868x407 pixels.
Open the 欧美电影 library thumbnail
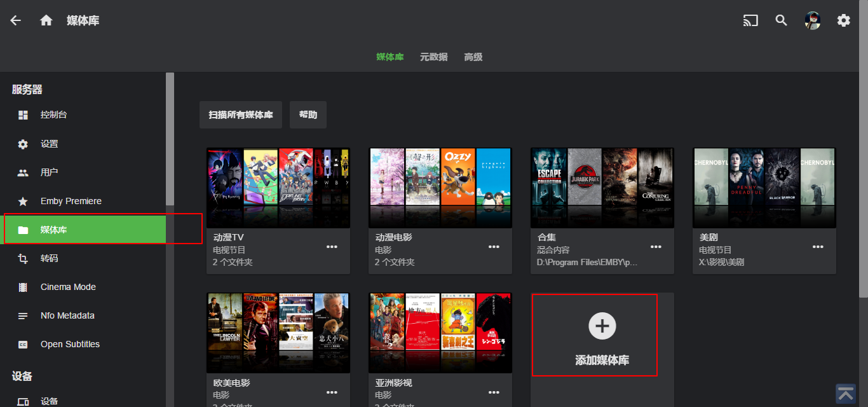[278, 333]
